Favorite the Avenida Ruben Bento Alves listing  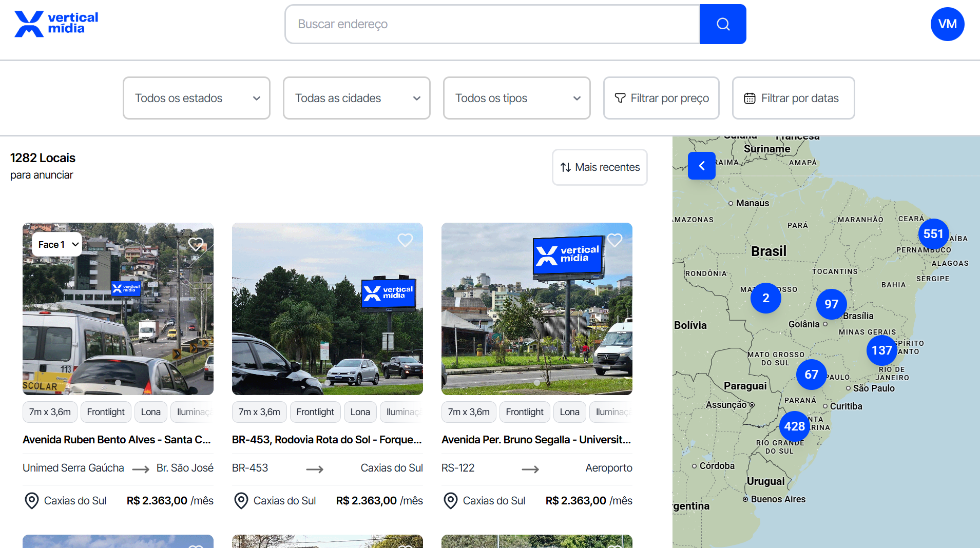pos(196,244)
